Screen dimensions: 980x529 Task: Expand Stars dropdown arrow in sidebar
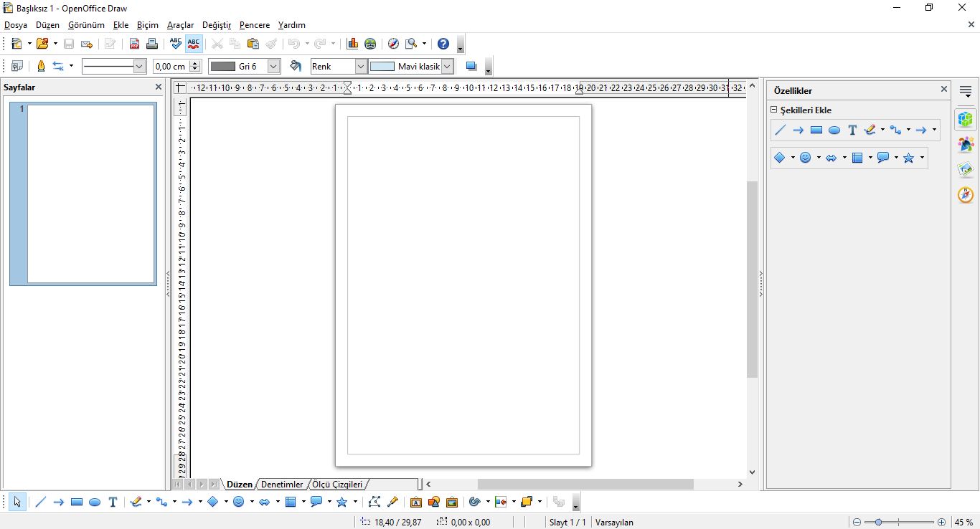click(922, 158)
